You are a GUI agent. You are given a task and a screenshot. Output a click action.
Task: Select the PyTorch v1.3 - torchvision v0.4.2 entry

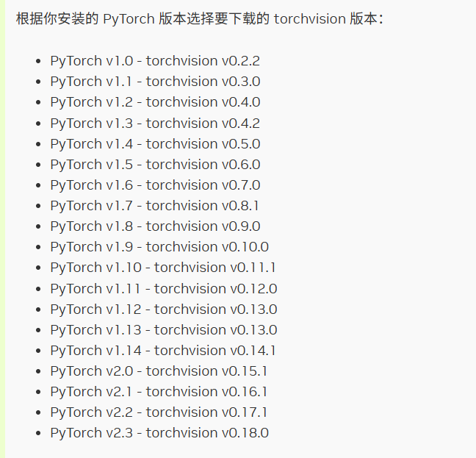pyautogui.click(x=155, y=124)
